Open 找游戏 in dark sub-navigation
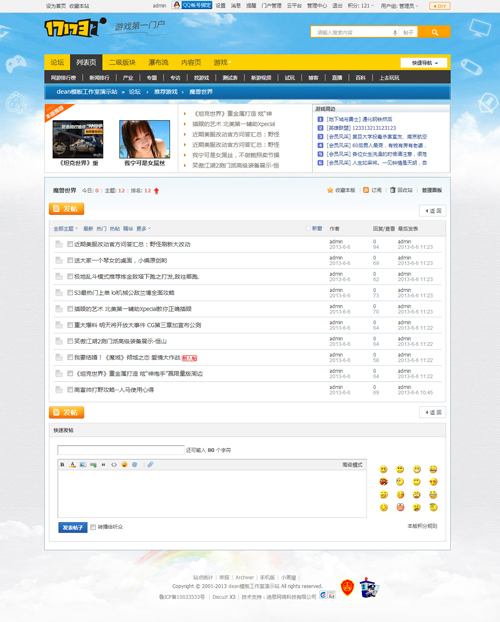Image resolution: width=500 pixels, height=622 pixels. (x=201, y=78)
